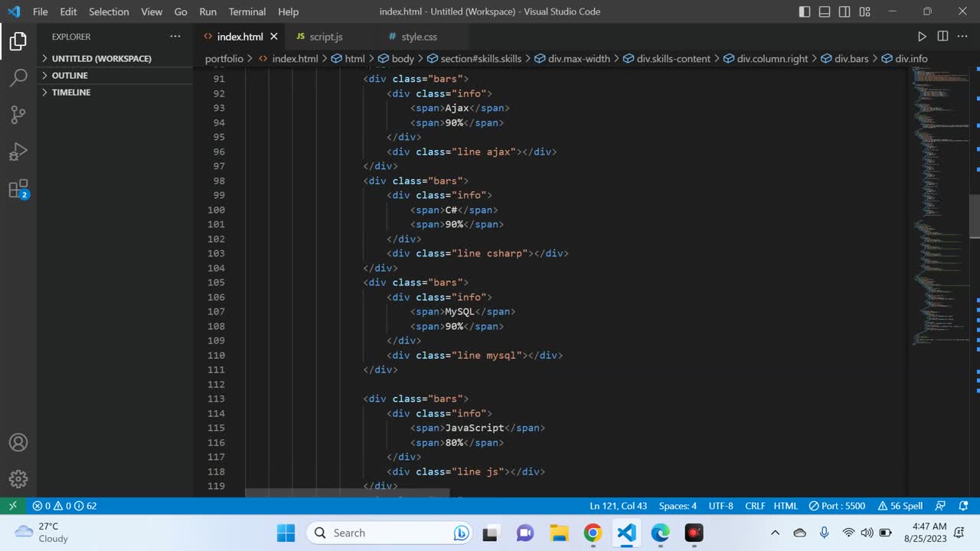980x551 pixels.
Task: Click the remote window indicator in status bar
Action: 12,506
